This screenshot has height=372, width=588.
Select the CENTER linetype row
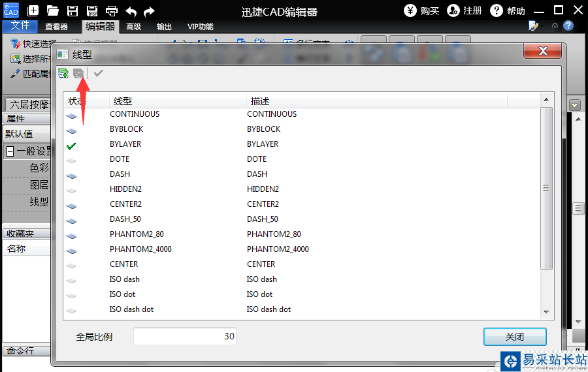[302, 264]
